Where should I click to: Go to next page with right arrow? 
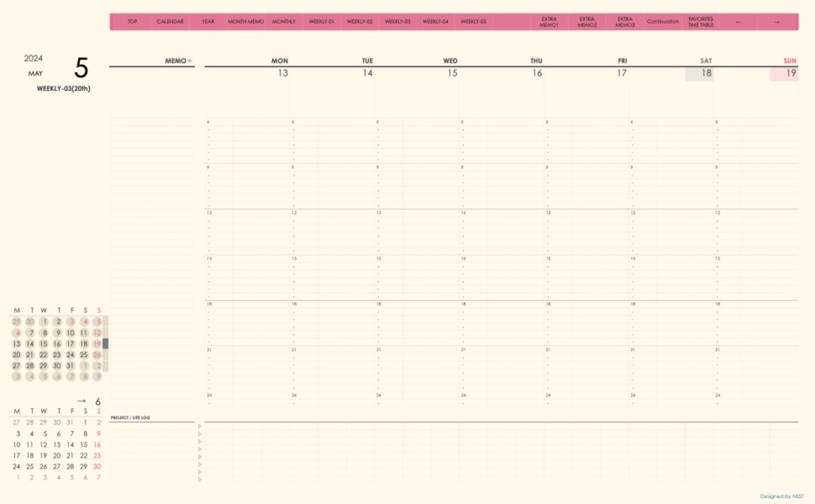click(777, 22)
